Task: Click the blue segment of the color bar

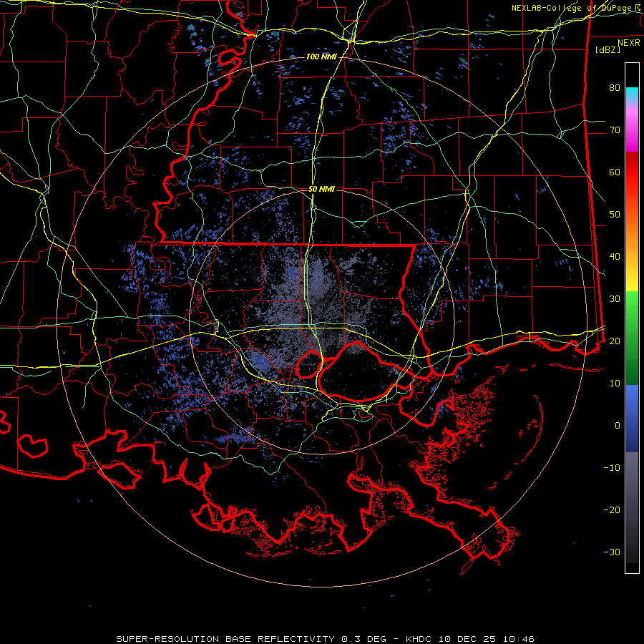Action: 632,419
